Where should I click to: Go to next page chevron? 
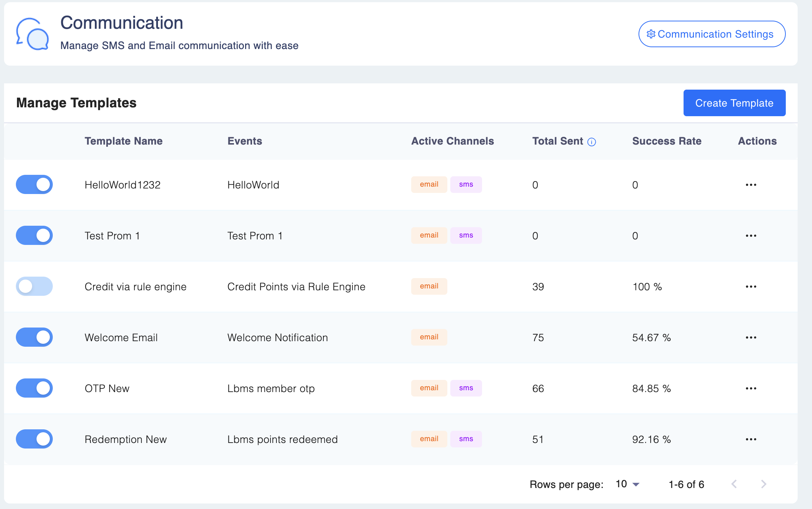[x=764, y=484]
